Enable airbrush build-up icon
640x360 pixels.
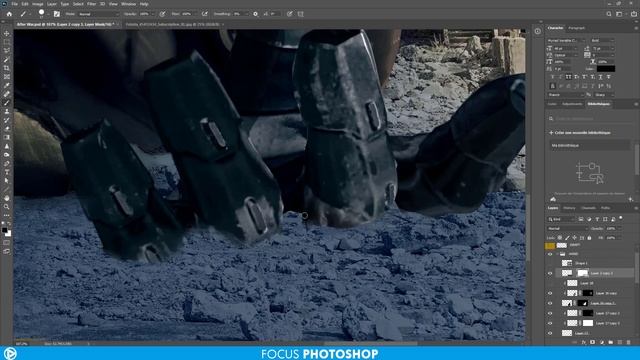[204, 14]
